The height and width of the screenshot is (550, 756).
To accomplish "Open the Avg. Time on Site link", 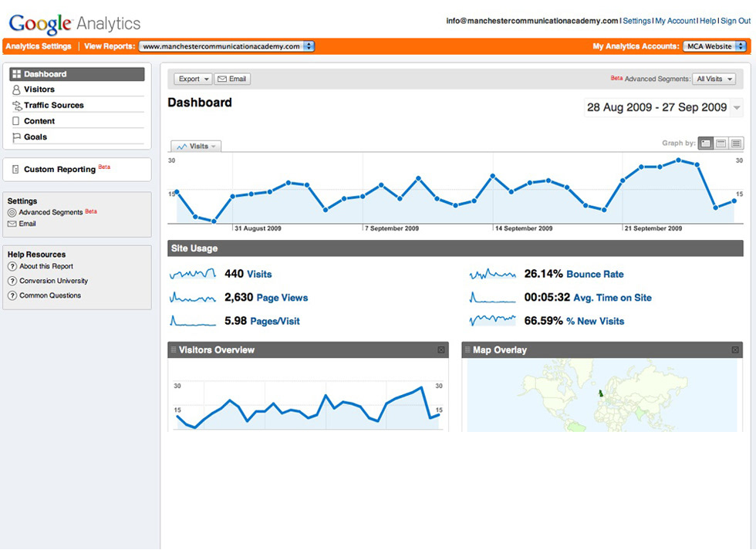I will click(613, 298).
